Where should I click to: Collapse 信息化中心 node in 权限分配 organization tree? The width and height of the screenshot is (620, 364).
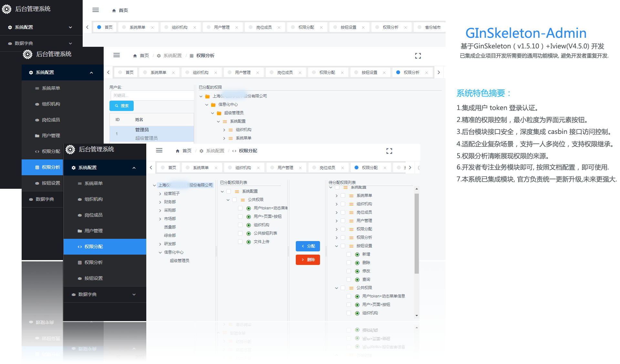click(x=160, y=252)
